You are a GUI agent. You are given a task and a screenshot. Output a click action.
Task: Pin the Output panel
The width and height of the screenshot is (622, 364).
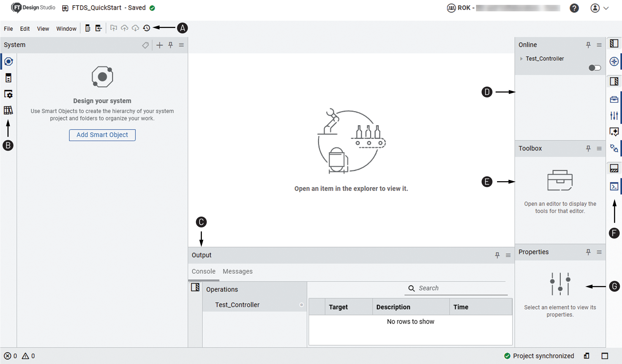(497, 255)
